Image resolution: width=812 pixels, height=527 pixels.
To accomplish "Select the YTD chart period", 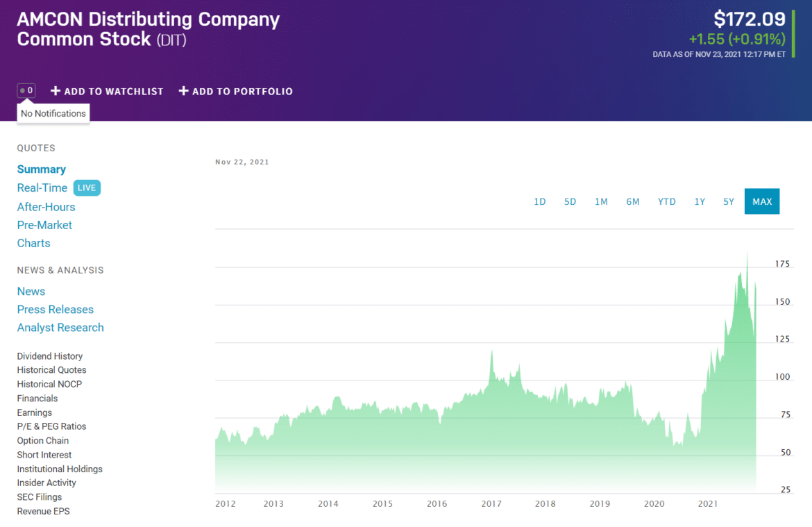I will [x=666, y=201].
